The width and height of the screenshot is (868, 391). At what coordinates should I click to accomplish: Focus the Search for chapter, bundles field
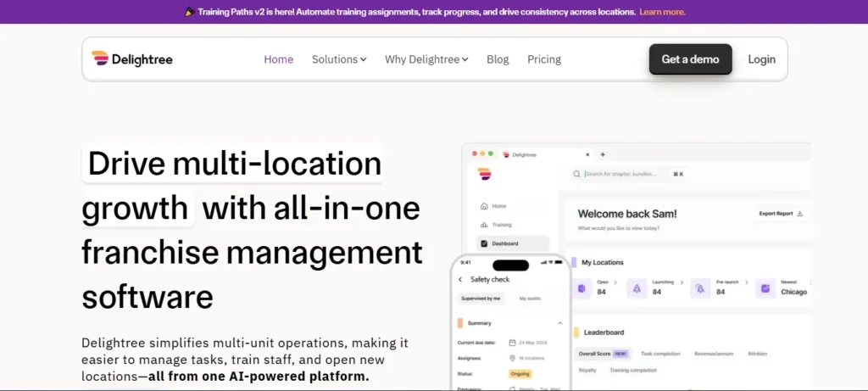[622, 174]
